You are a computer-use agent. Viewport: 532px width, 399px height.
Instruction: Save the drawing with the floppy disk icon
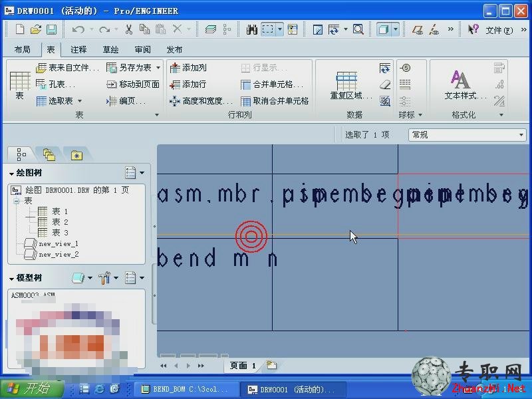pyautogui.click(x=51, y=29)
